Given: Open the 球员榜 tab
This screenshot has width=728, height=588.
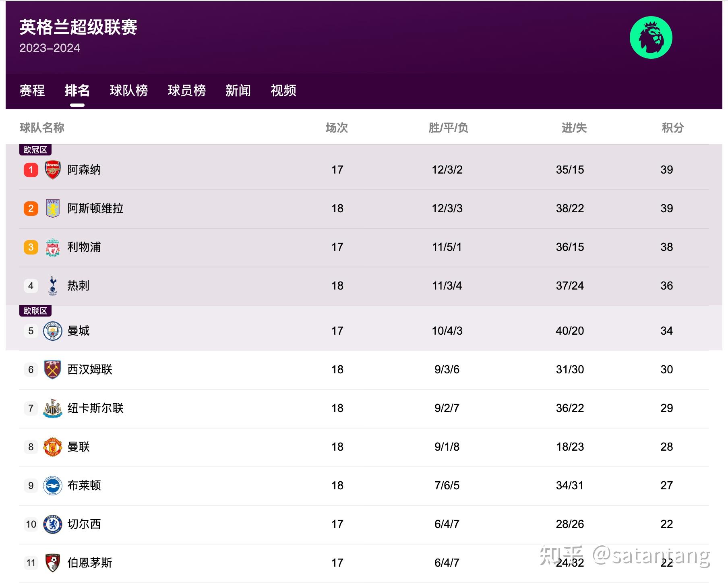Looking at the screenshot, I should tap(187, 91).
